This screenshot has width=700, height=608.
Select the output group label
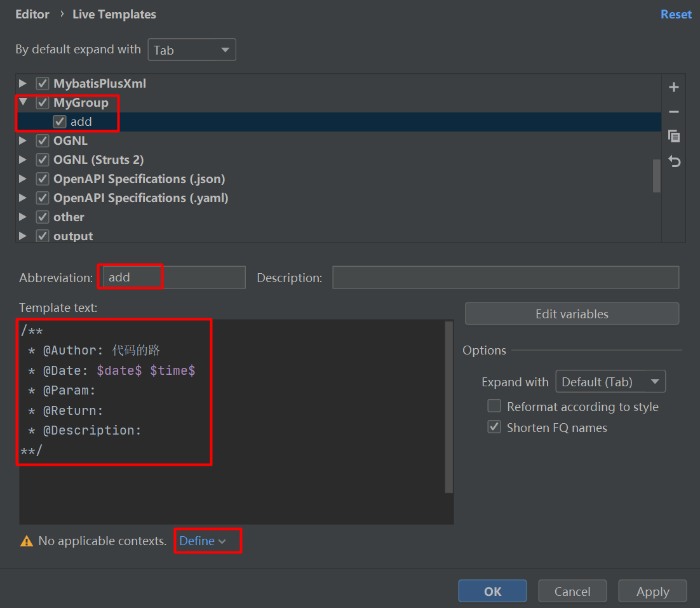[73, 236]
